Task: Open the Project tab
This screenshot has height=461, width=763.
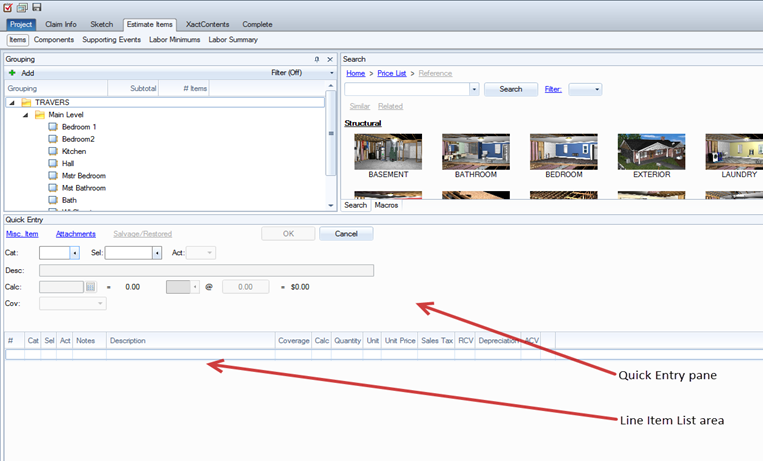Action: [x=21, y=24]
